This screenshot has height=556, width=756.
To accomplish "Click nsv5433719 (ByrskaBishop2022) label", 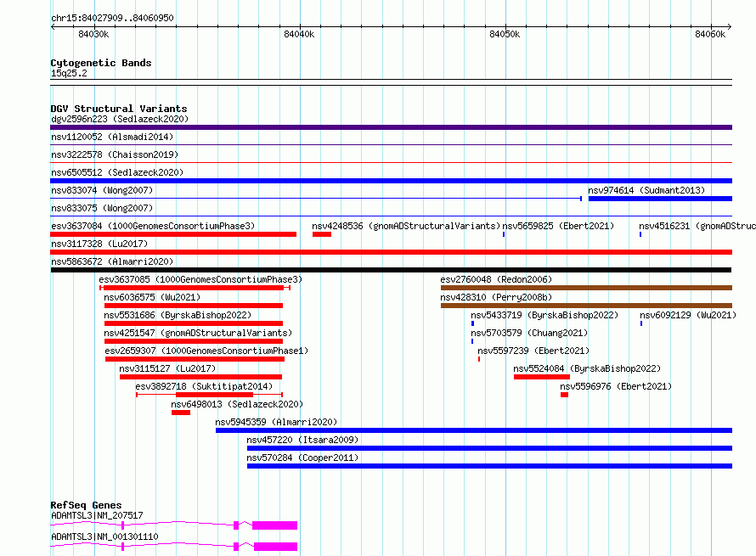I will (x=544, y=315).
